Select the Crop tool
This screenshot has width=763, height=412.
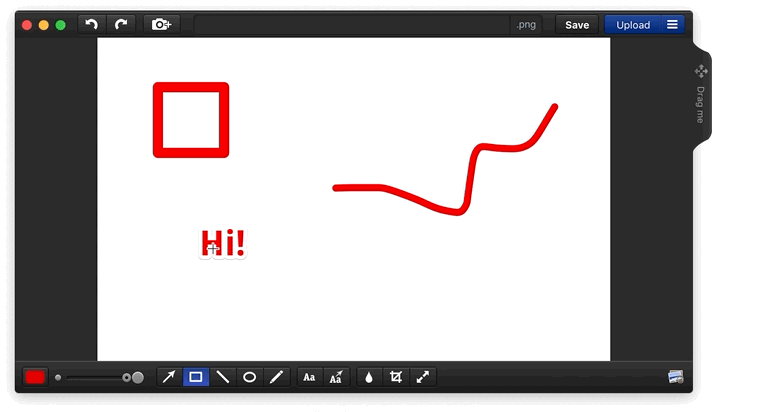point(396,377)
